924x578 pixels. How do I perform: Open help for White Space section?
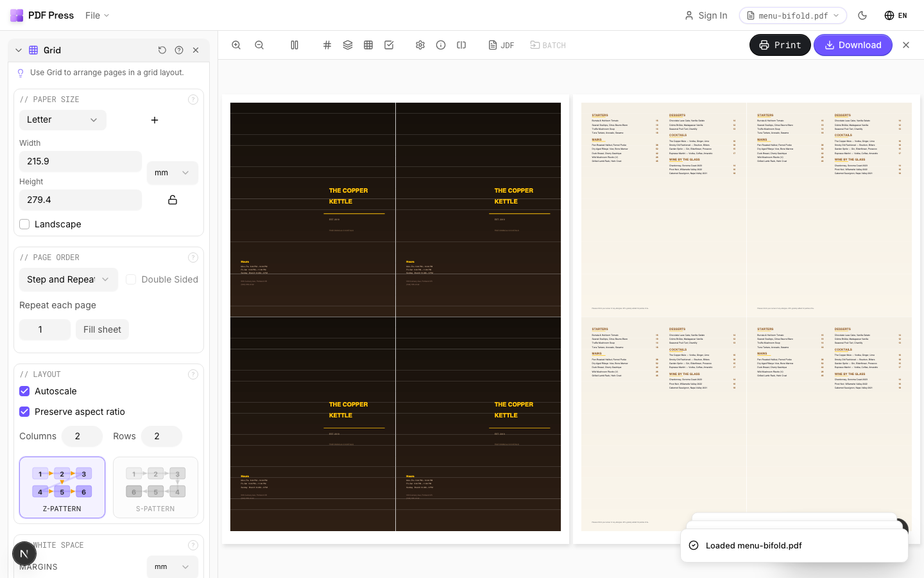[193, 545]
